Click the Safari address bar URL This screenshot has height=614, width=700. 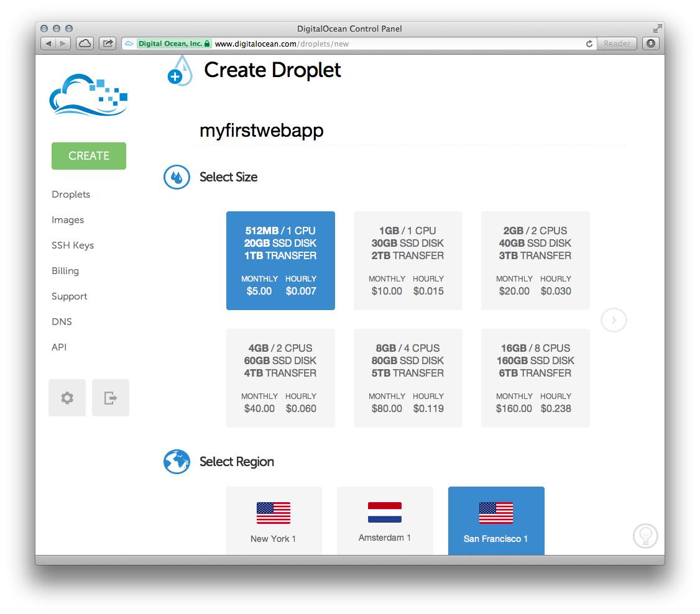tap(281, 44)
